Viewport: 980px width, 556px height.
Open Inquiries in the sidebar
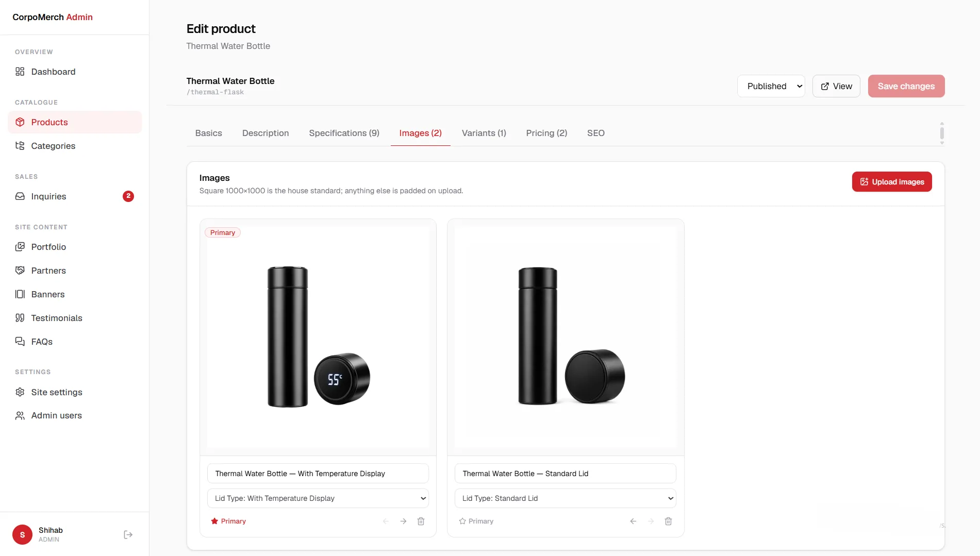point(75,196)
